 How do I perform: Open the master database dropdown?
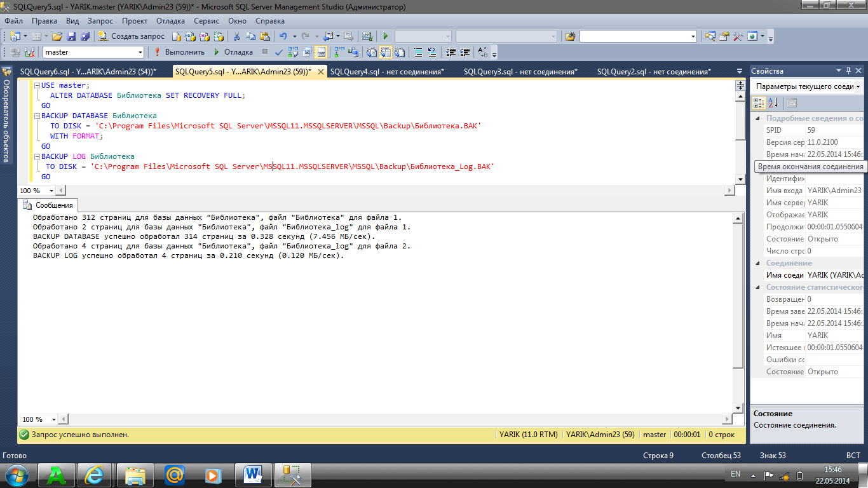coord(140,52)
